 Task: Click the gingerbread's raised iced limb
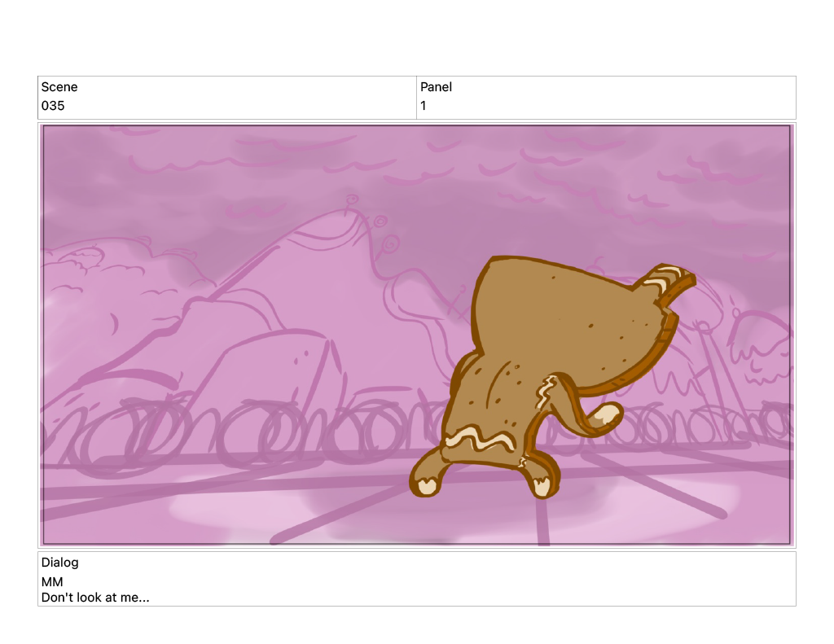click(669, 283)
